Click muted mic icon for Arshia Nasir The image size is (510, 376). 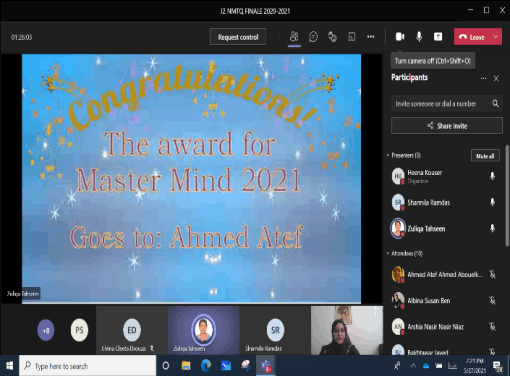tap(492, 327)
